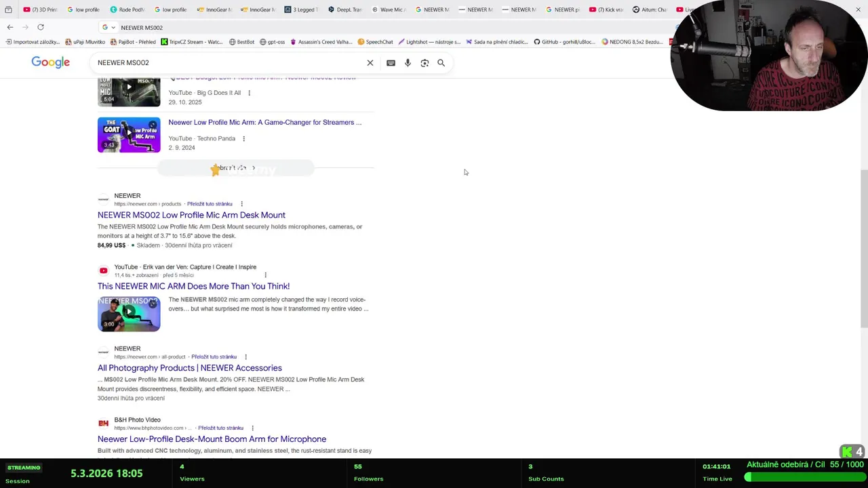Translate the neewer.com products result page

click(210, 204)
